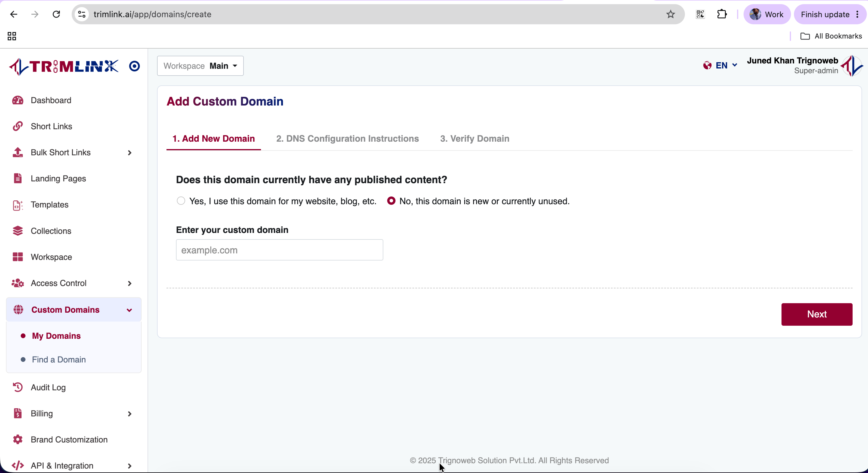Click the Work profile button
This screenshot has width=868, height=473.
(x=767, y=14)
